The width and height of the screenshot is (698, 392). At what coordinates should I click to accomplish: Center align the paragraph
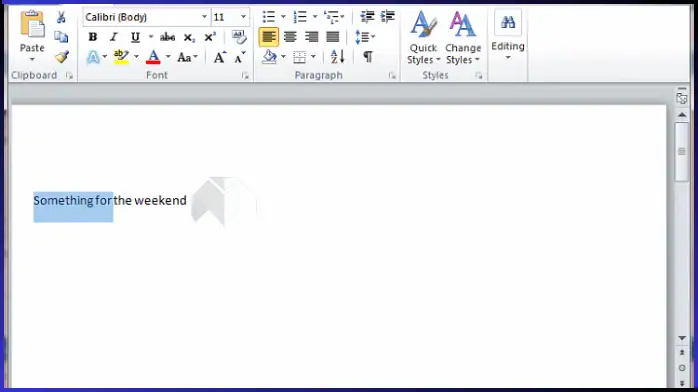point(290,36)
